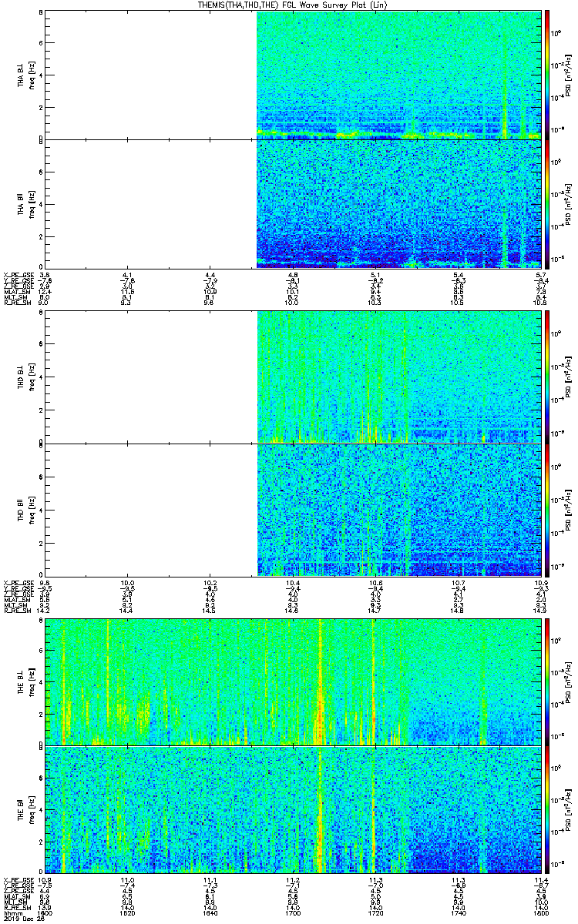Click the THE B∥ freq [Hz] axis label
The image size is (578, 924).
32,808
